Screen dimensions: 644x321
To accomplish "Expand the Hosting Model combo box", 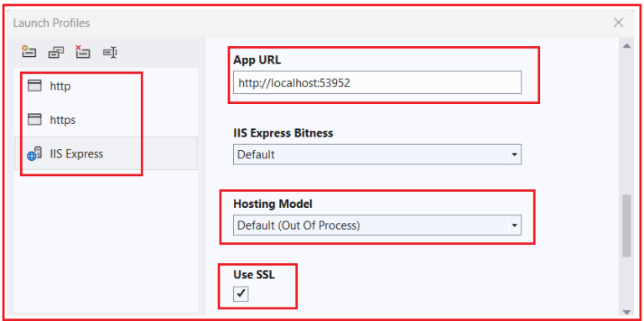I will tap(377, 225).
